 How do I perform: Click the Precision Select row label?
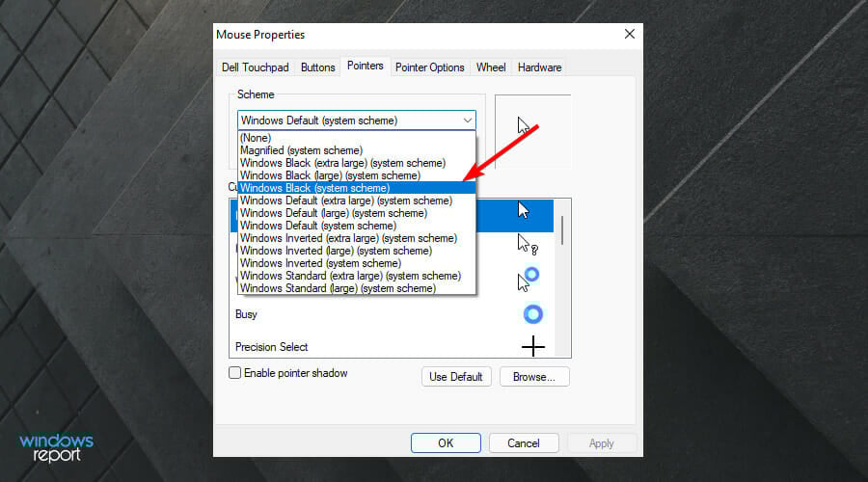[271, 347]
